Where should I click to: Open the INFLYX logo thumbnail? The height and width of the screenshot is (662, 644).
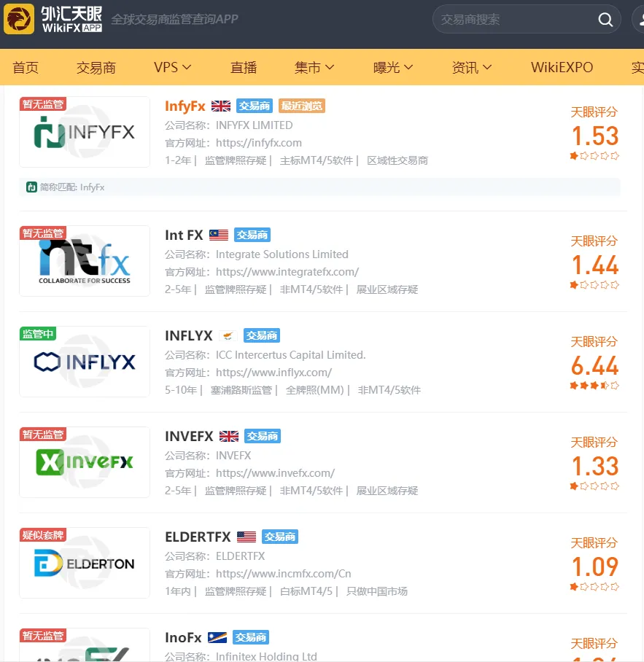coord(85,362)
